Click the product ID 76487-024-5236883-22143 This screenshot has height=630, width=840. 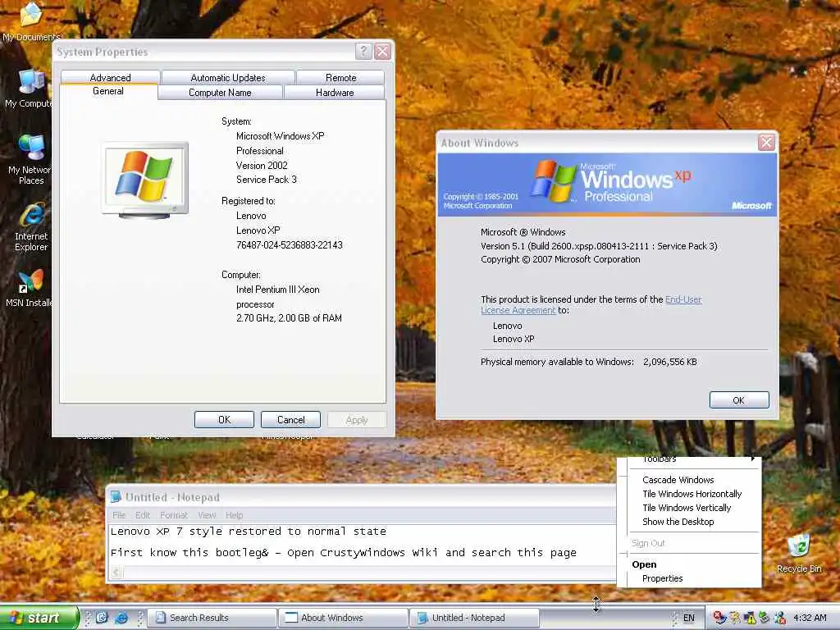290,244
